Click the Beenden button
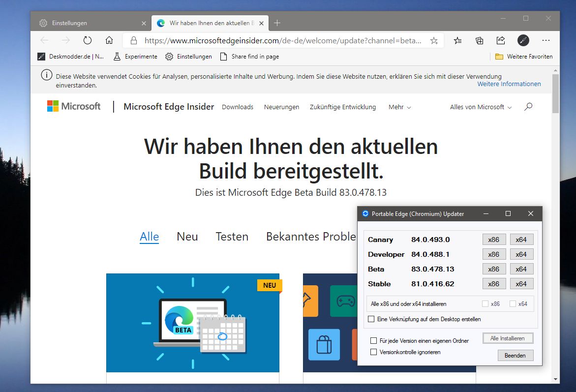The width and height of the screenshot is (576, 392). click(x=515, y=355)
